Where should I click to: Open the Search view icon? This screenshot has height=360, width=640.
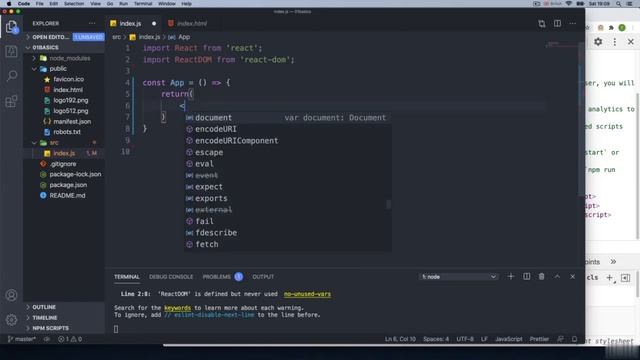(11, 76)
